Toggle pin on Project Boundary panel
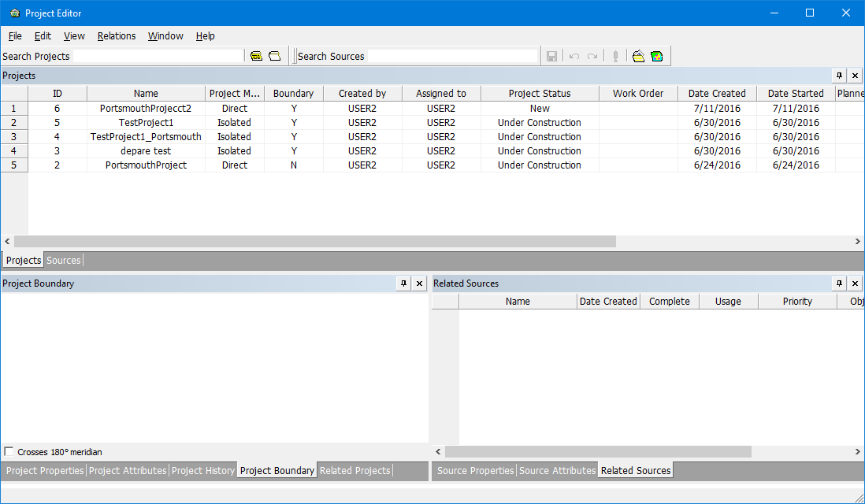 (x=403, y=283)
